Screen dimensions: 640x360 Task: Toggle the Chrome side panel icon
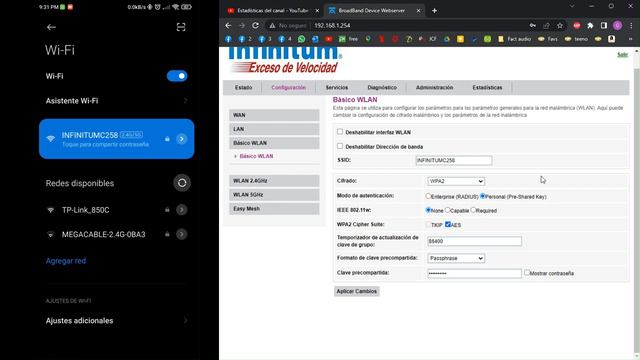tap(604, 25)
